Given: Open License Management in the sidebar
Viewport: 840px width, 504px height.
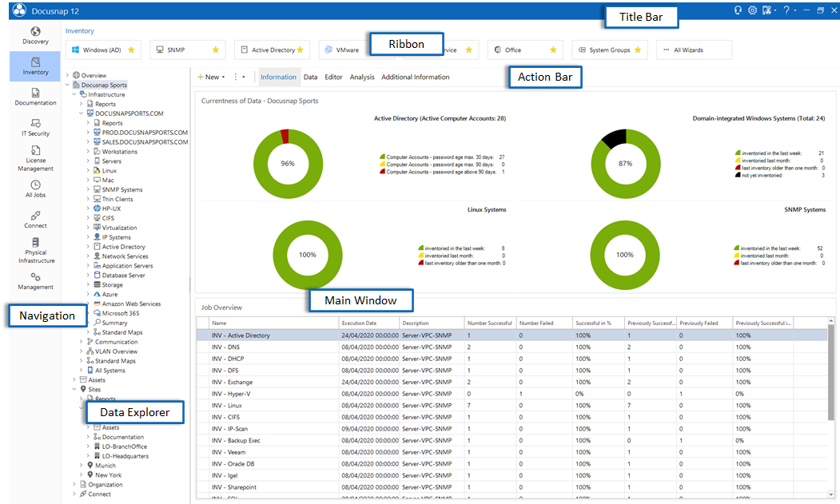Looking at the screenshot, I should pyautogui.click(x=35, y=158).
